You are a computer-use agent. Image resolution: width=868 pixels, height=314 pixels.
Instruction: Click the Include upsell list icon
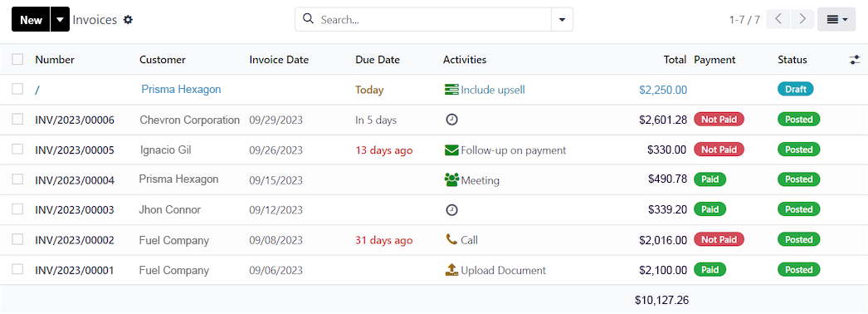pos(451,90)
